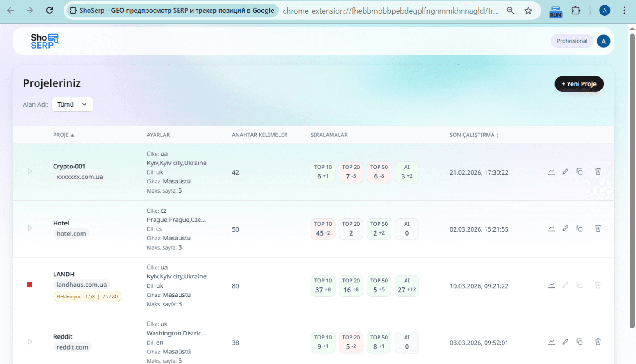Screen dimensions: 636x364
Task: Open chart for Reddit project
Action: click(552, 342)
